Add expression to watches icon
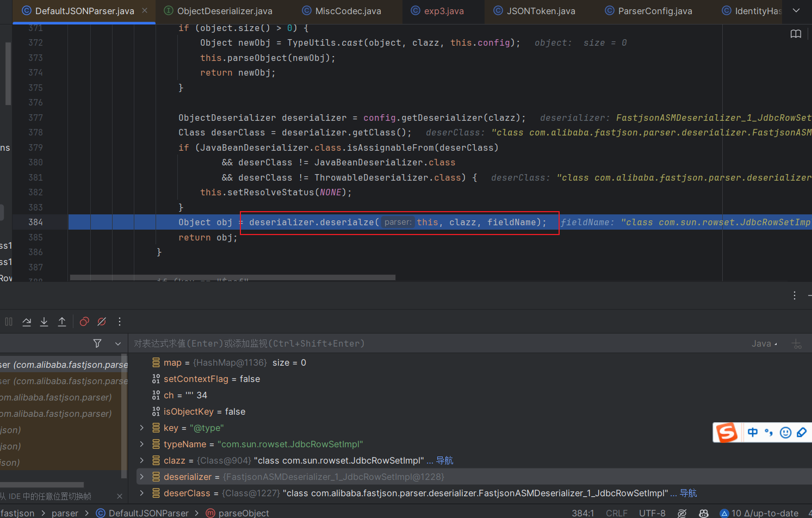Image resolution: width=812 pixels, height=518 pixels. (797, 344)
